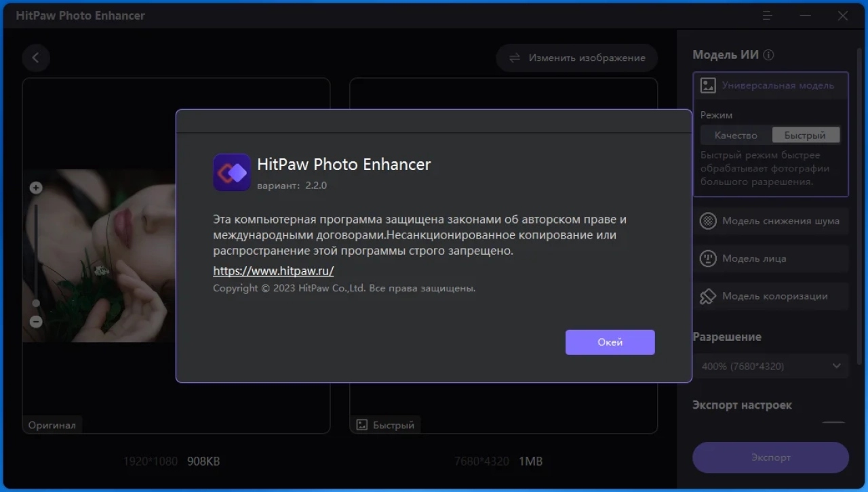Open the https://www.hitpaw.ru/ link
The width and height of the screenshot is (868, 492).
[x=273, y=271]
